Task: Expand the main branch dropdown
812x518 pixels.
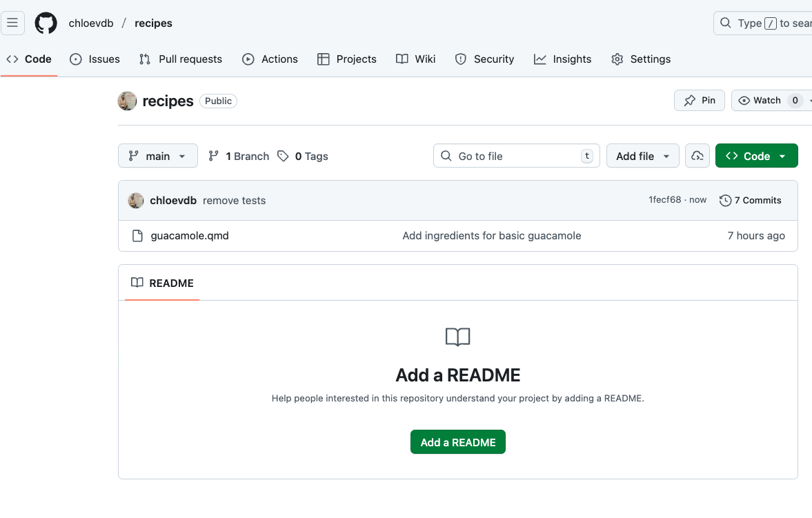Action: [x=158, y=156]
